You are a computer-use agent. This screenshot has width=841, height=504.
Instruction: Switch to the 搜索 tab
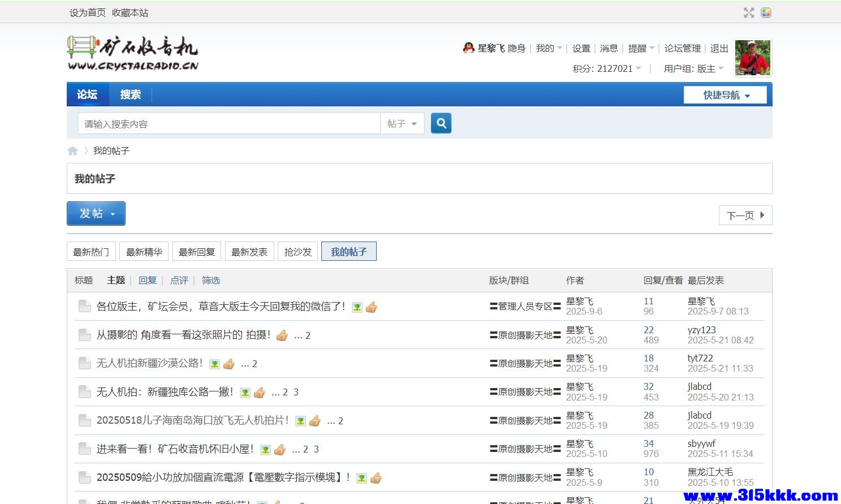coord(130,94)
